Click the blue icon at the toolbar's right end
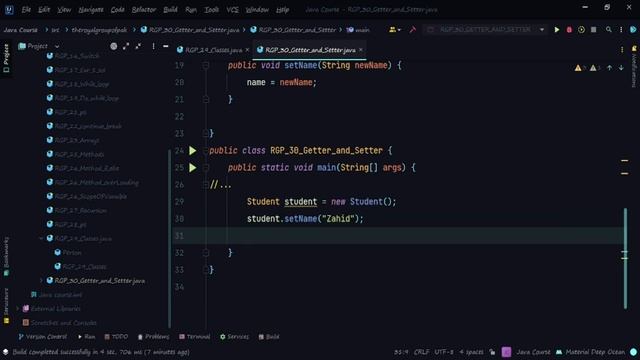 point(633,30)
